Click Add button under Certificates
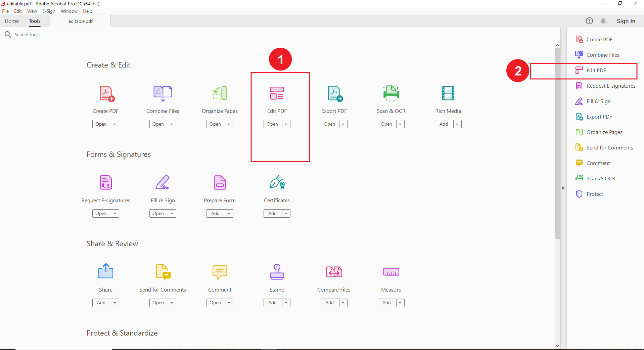The width and height of the screenshot is (644, 350). click(x=273, y=213)
